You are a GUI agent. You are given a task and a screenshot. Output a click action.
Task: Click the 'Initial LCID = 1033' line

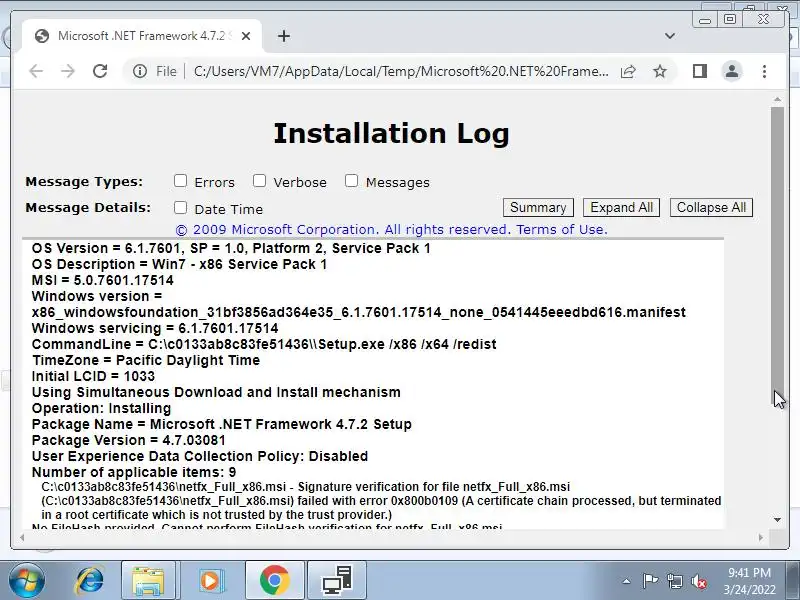(x=93, y=376)
